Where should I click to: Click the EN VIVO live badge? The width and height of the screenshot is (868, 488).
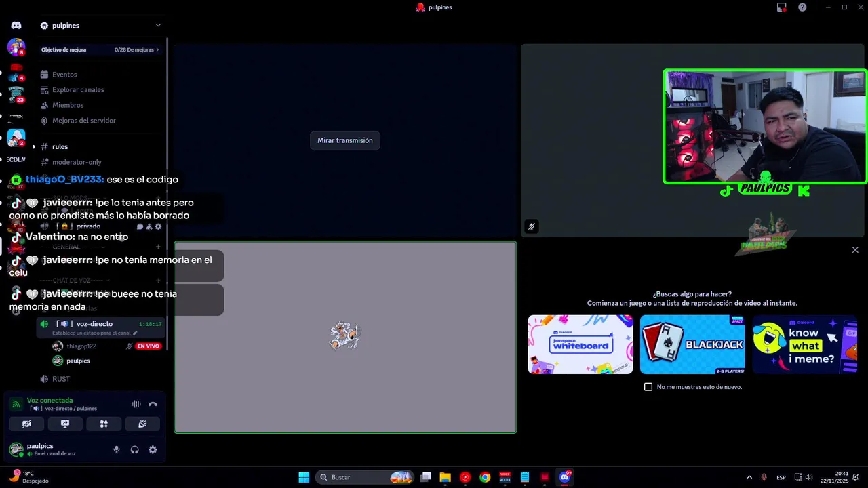149,346
